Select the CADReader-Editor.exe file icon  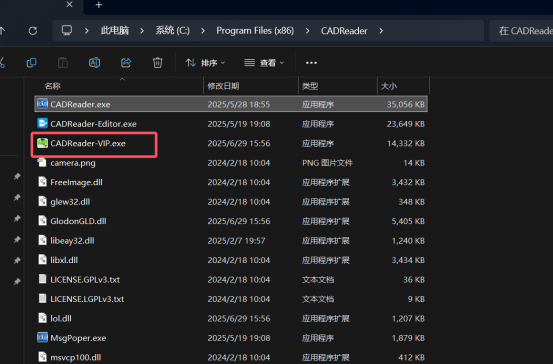coord(42,123)
